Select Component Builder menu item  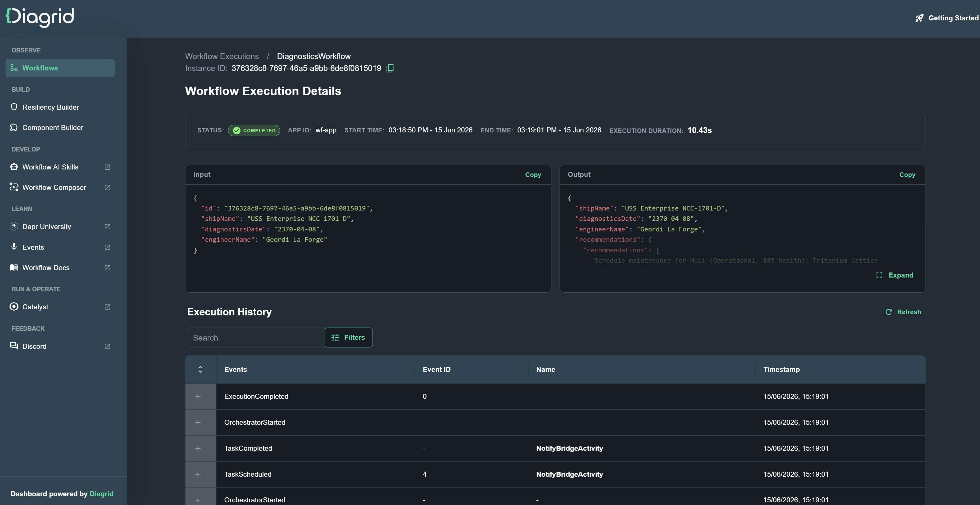(x=52, y=128)
